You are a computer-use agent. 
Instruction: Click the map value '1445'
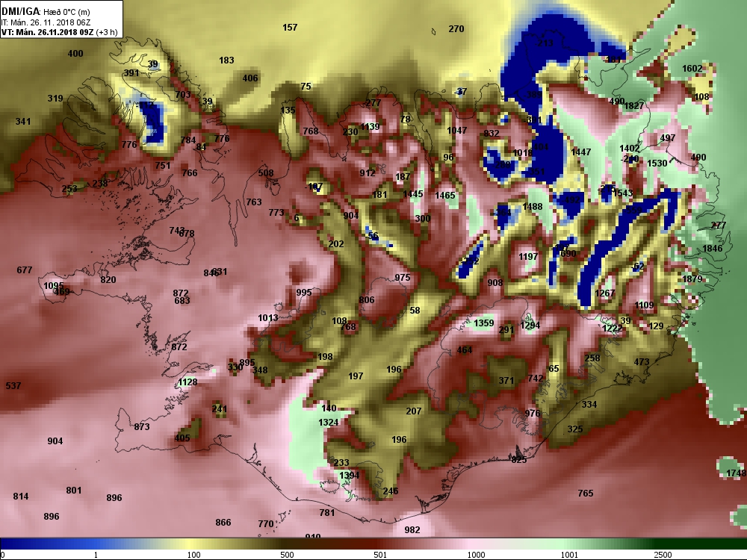(412, 194)
